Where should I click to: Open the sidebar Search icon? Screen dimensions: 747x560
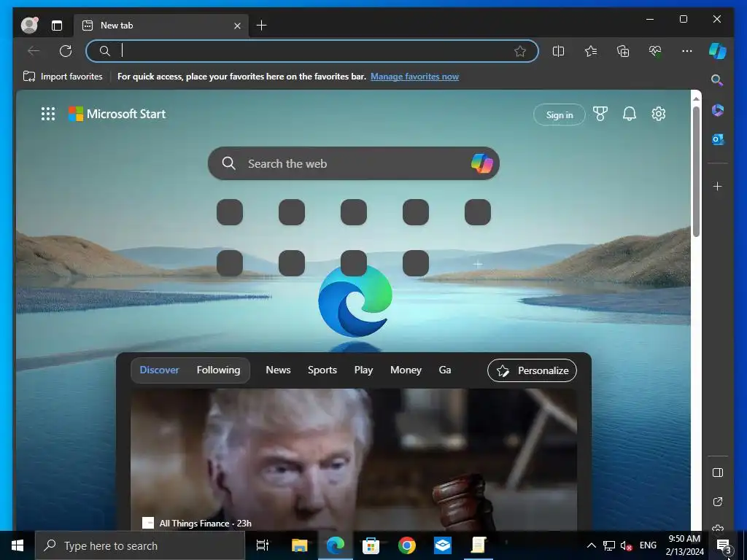pyautogui.click(x=717, y=80)
